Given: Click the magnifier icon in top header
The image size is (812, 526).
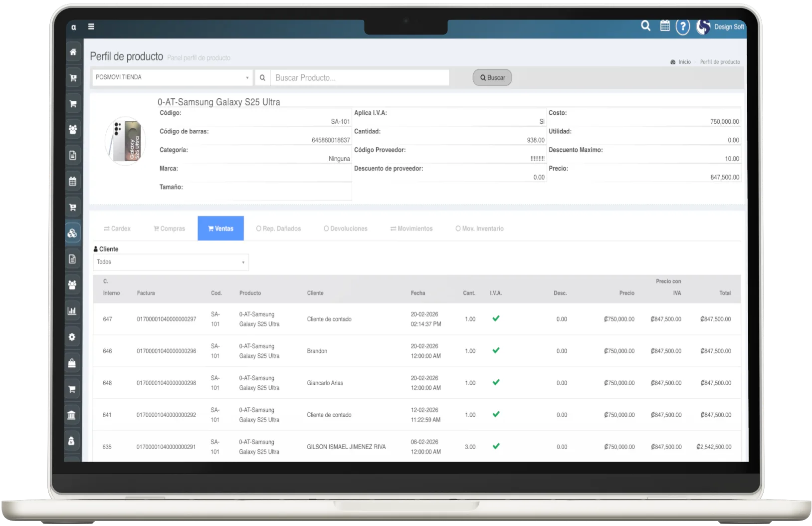Looking at the screenshot, I should pos(645,26).
